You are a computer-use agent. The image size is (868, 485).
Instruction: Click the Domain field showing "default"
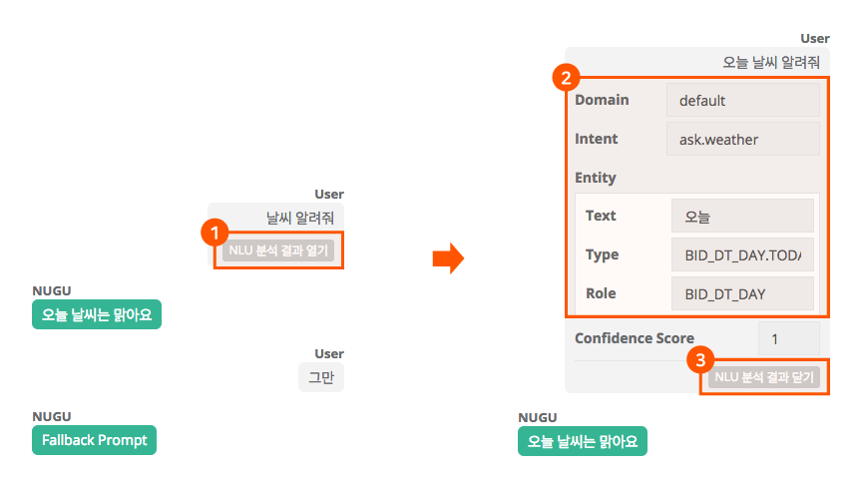coord(742,101)
